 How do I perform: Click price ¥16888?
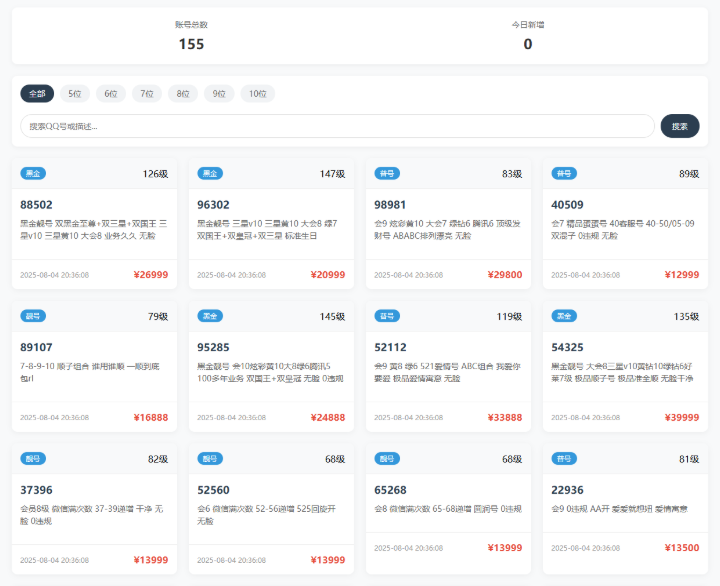[151, 417]
